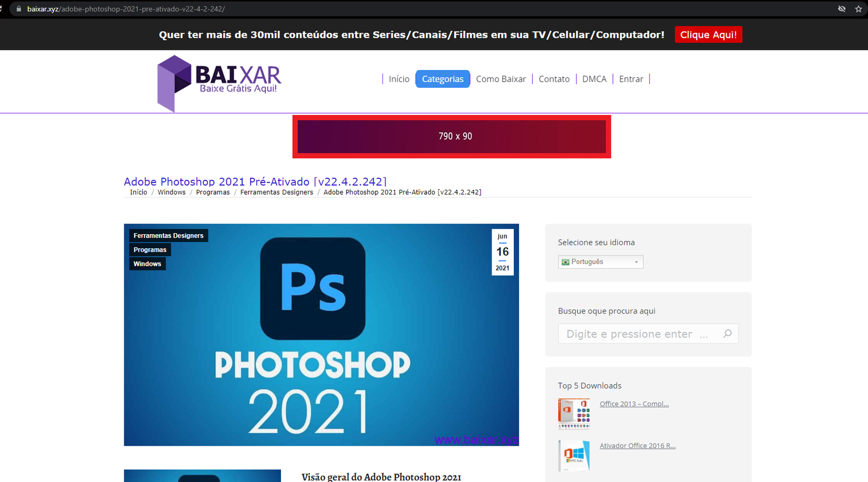Go to the Início nav item
The image size is (868, 482).
[x=399, y=79]
